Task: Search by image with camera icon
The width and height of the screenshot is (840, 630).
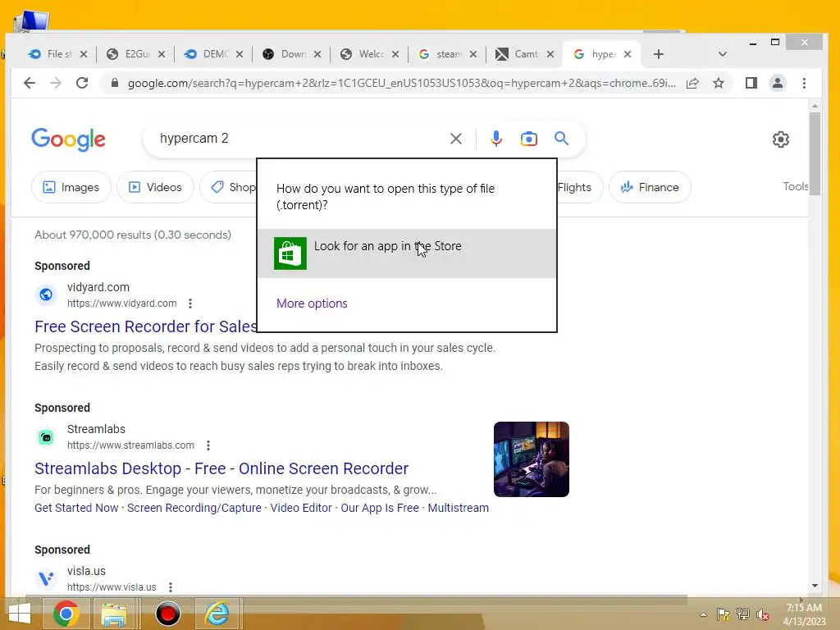Action: pyautogui.click(x=529, y=139)
